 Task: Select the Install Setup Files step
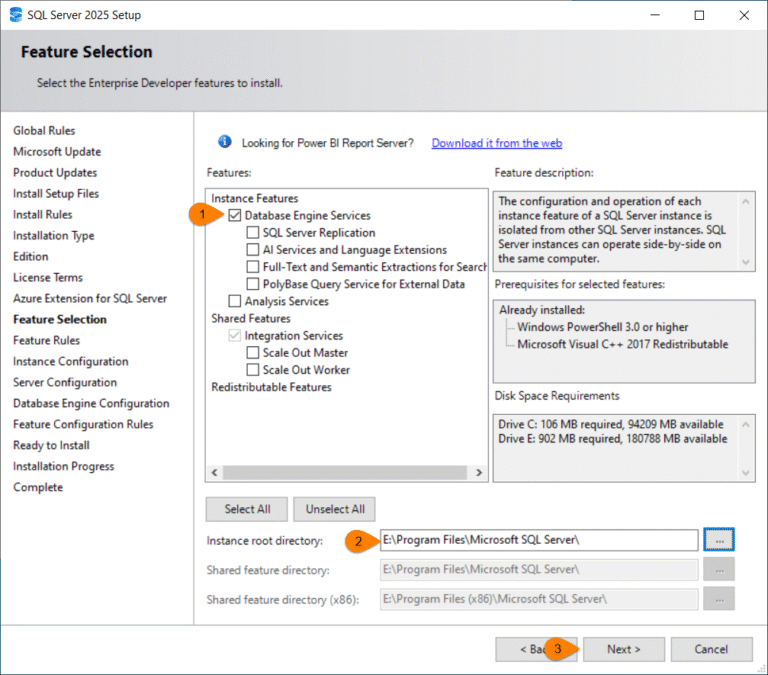coord(56,193)
